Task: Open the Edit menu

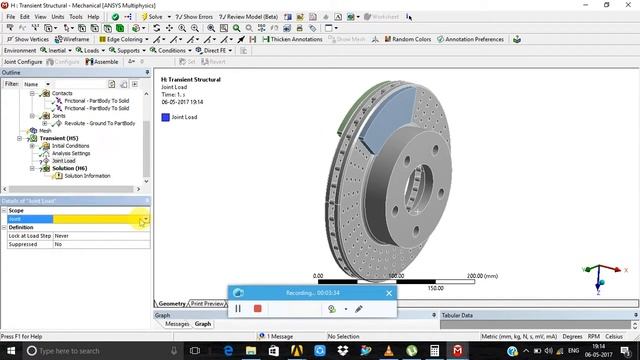Action: [x=25, y=17]
